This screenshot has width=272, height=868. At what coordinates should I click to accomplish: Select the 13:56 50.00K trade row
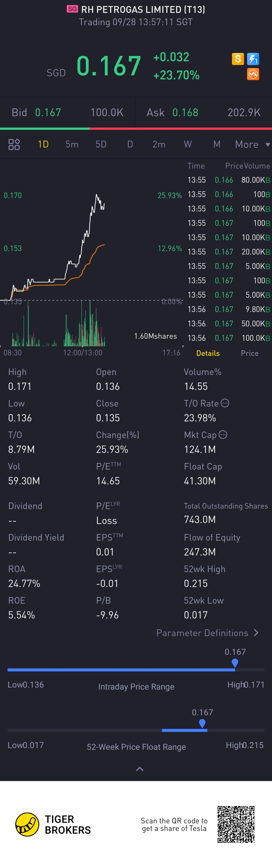tap(229, 323)
